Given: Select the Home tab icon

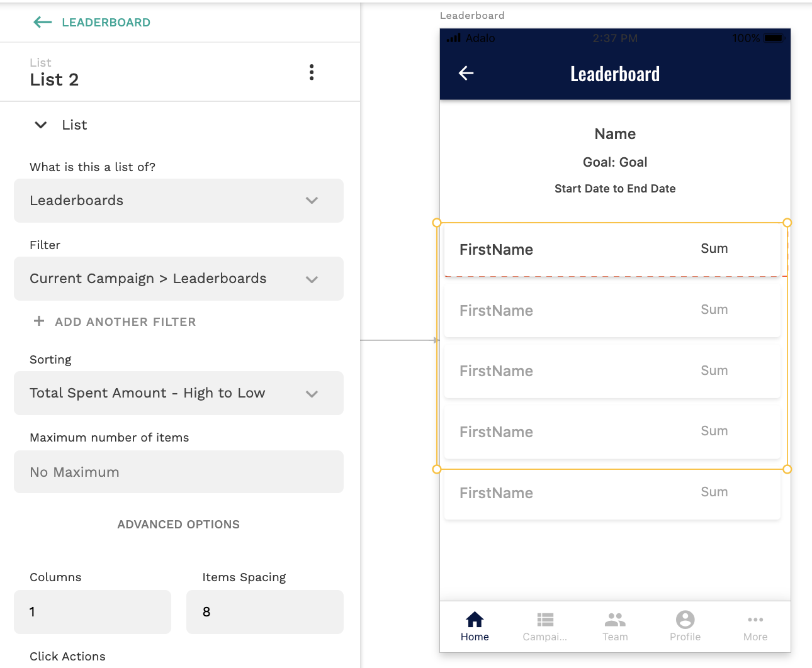Looking at the screenshot, I should [x=475, y=620].
